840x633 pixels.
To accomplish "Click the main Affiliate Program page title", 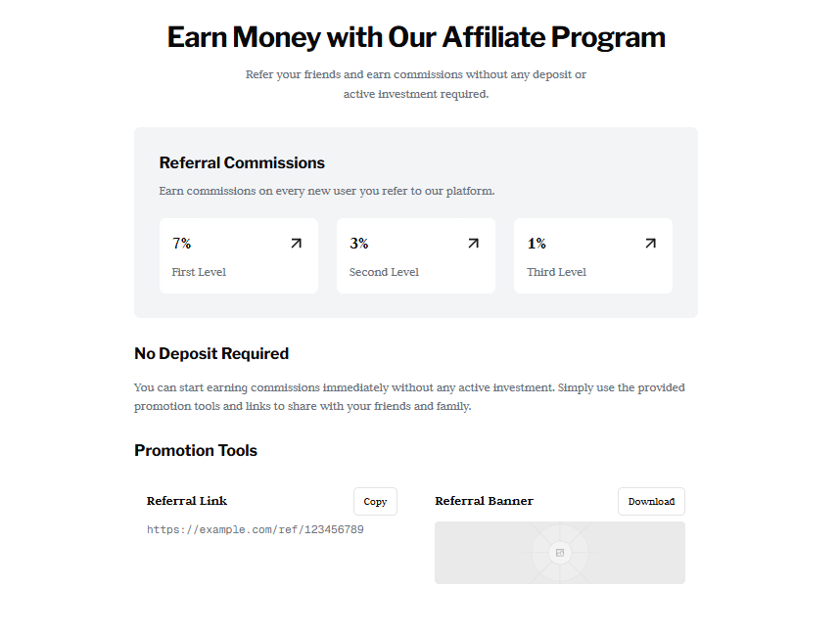I will coord(416,37).
